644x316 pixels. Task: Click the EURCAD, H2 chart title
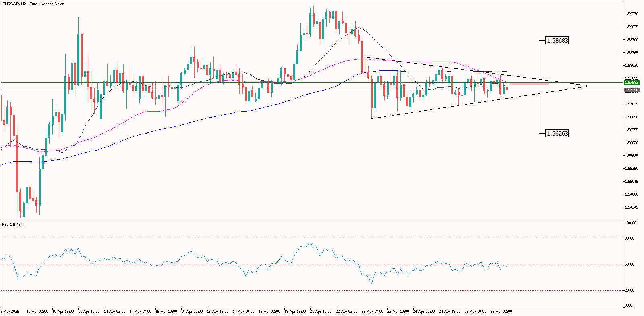(33, 4)
